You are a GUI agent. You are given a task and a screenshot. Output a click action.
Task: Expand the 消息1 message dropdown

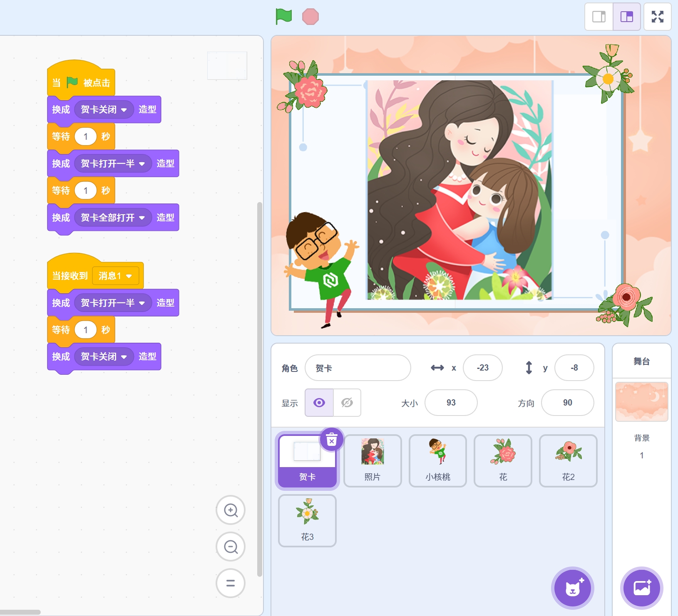click(129, 276)
